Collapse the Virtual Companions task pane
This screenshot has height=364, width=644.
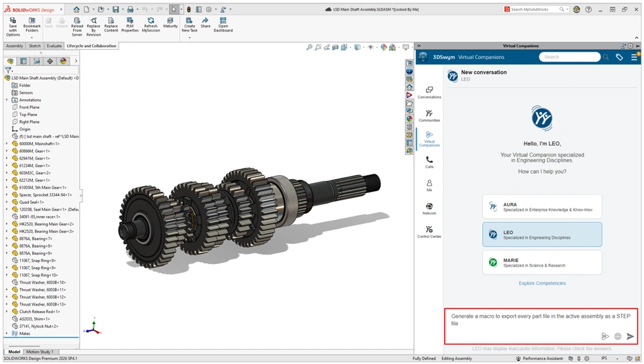coord(419,46)
